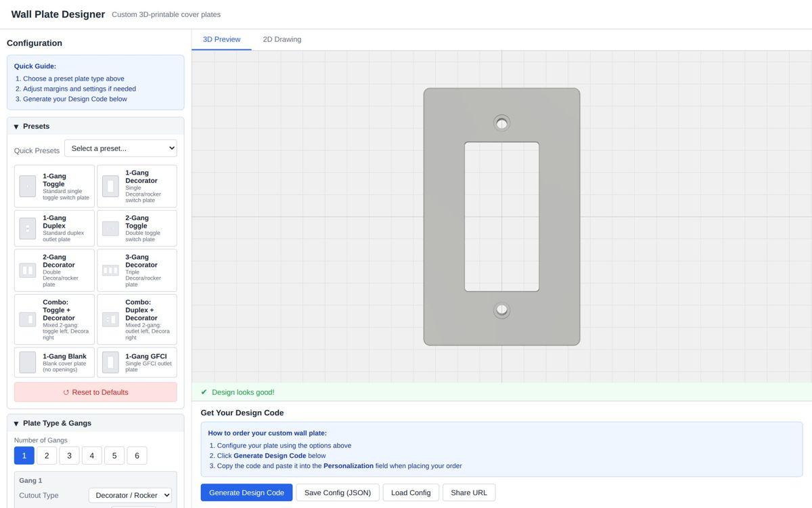Switch to the 2D Drawing tab
This screenshot has height=508, width=812.
pos(282,39)
